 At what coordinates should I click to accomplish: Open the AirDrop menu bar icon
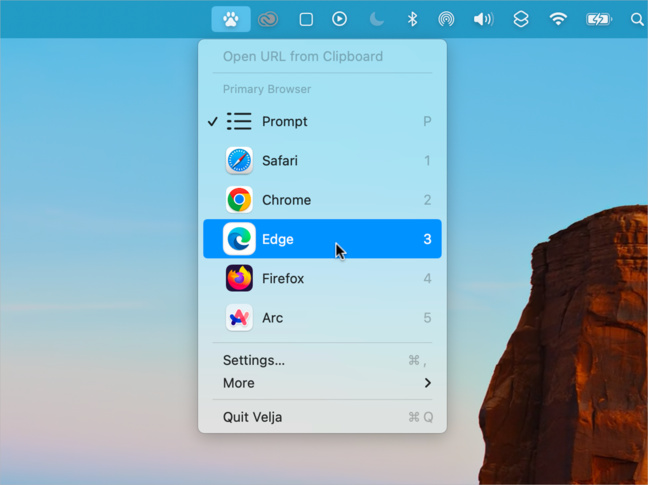pyautogui.click(x=446, y=19)
